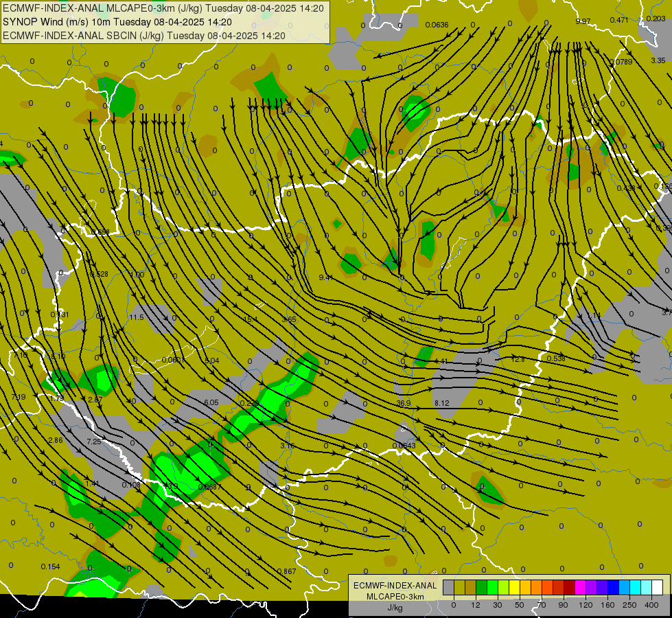Click the map value 3.35
Viewport: 672px width, 618px height.
pos(658,60)
